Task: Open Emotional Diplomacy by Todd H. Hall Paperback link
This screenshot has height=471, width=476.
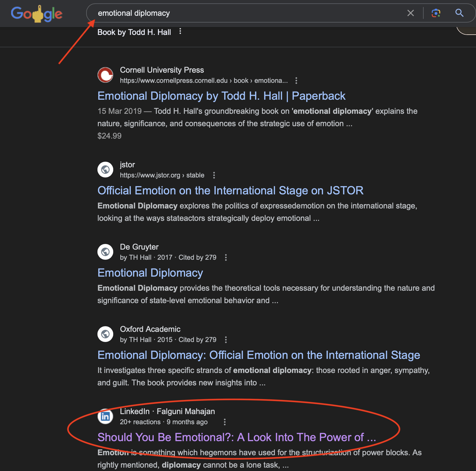Action: pos(221,96)
